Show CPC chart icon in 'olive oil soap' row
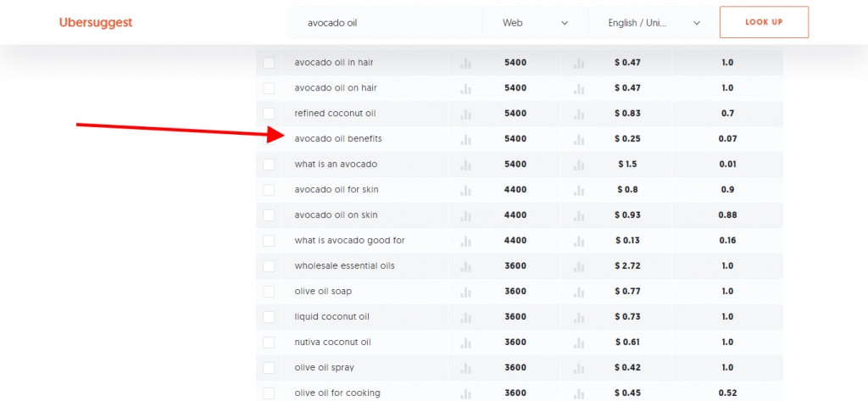The width and height of the screenshot is (868, 401). (x=579, y=292)
